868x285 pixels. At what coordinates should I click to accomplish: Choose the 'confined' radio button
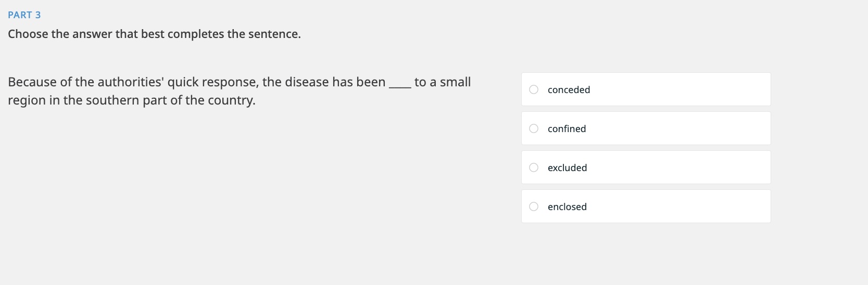point(534,128)
